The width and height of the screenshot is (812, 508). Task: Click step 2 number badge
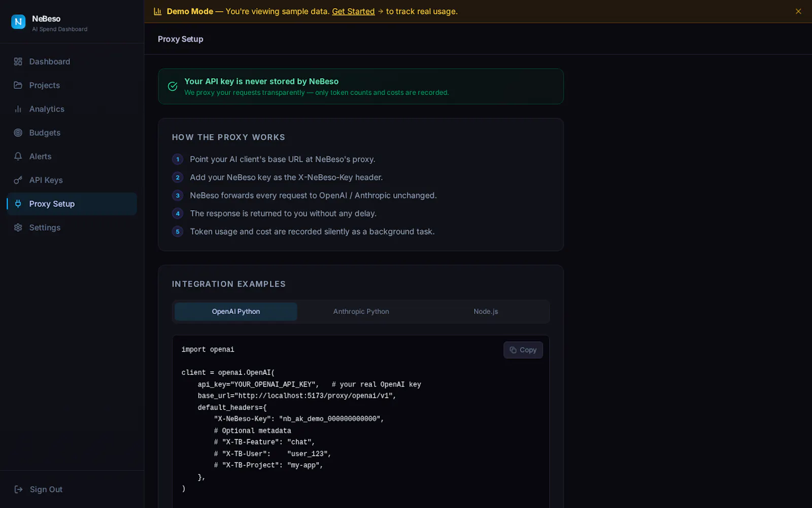178,177
